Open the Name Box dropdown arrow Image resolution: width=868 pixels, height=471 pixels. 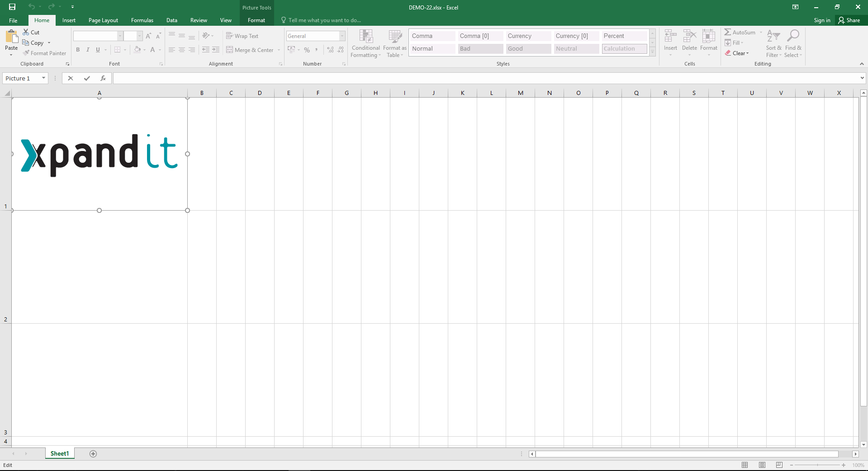click(x=43, y=78)
